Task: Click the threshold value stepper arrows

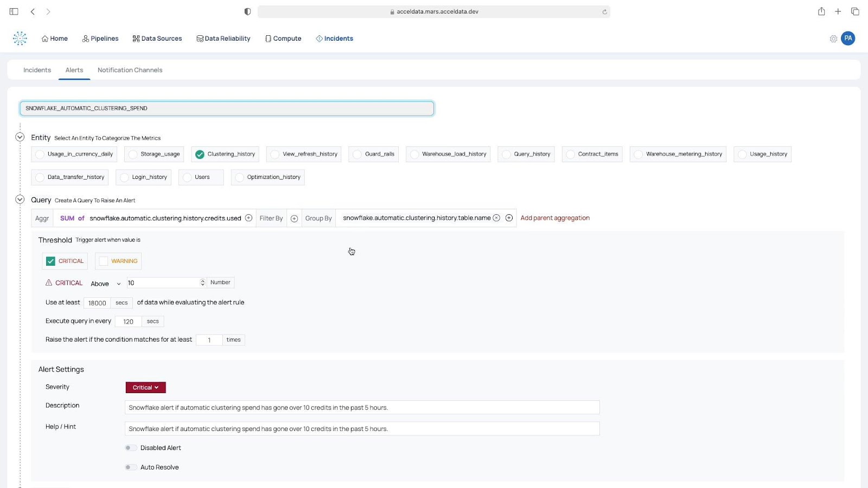Action: point(203,282)
